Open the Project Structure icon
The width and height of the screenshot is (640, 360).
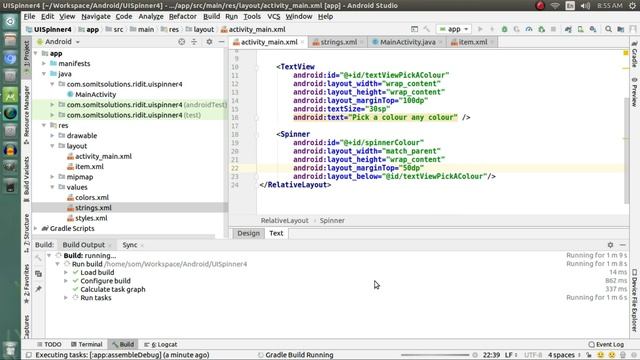click(621, 29)
